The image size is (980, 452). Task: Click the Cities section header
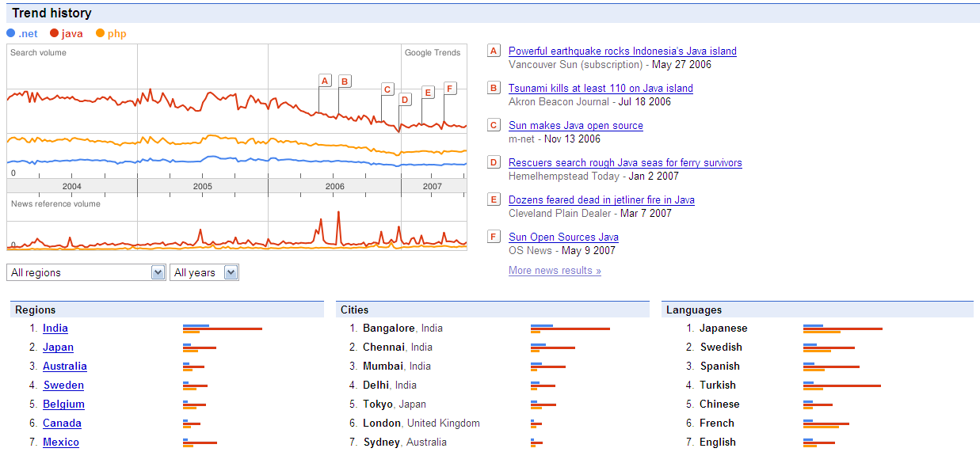[493, 310]
